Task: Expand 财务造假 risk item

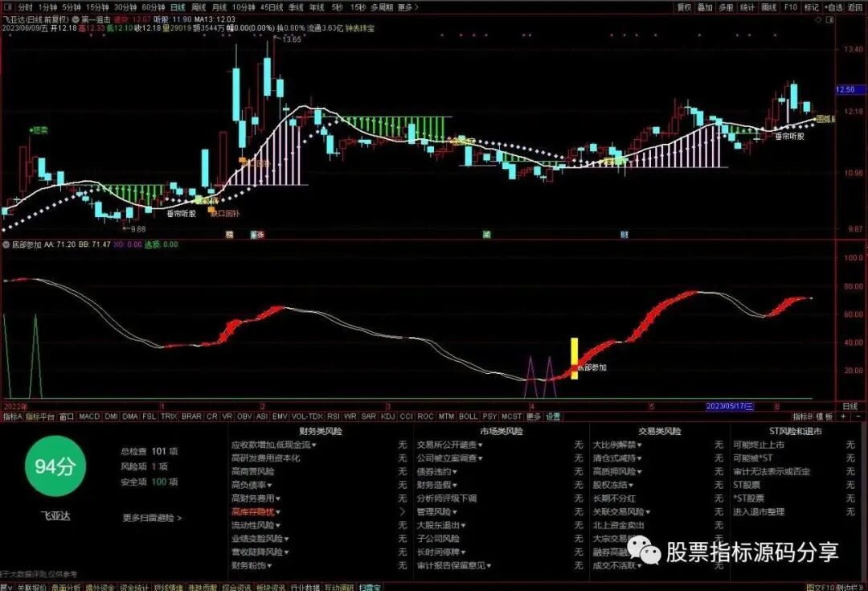Action: click(x=436, y=485)
